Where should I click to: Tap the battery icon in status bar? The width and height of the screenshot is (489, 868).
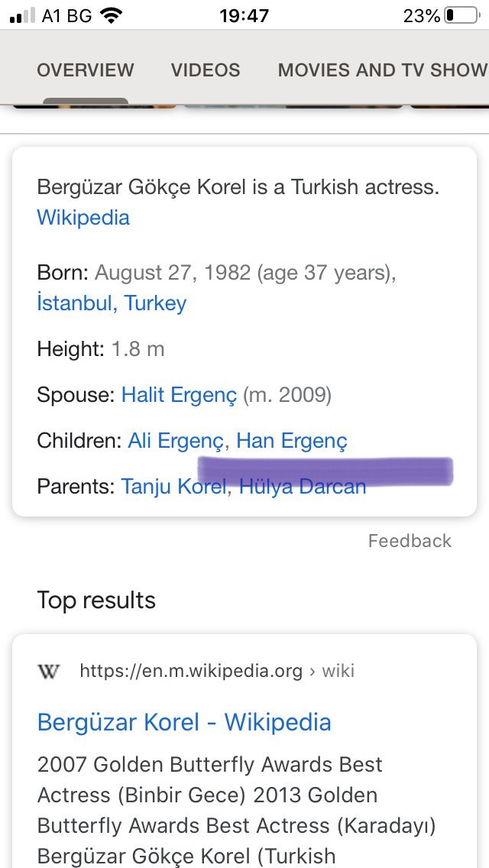click(461, 15)
